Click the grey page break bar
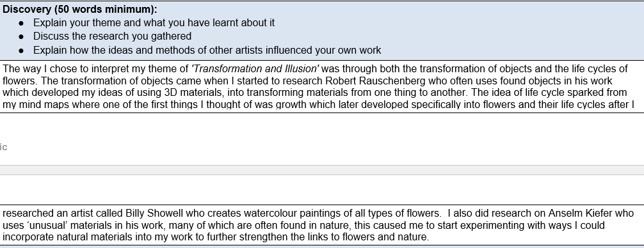 (x=322, y=170)
